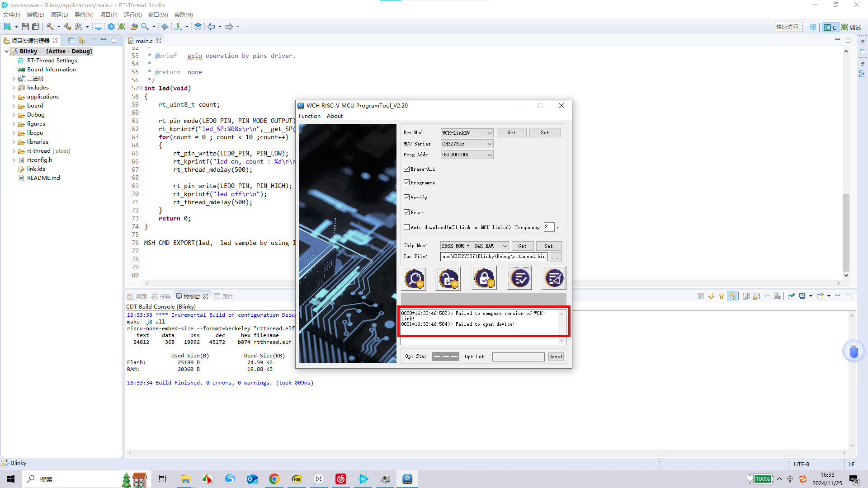Click the next error down arrow in the console
This screenshot has width=868, height=488.
(x=711, y=296)
